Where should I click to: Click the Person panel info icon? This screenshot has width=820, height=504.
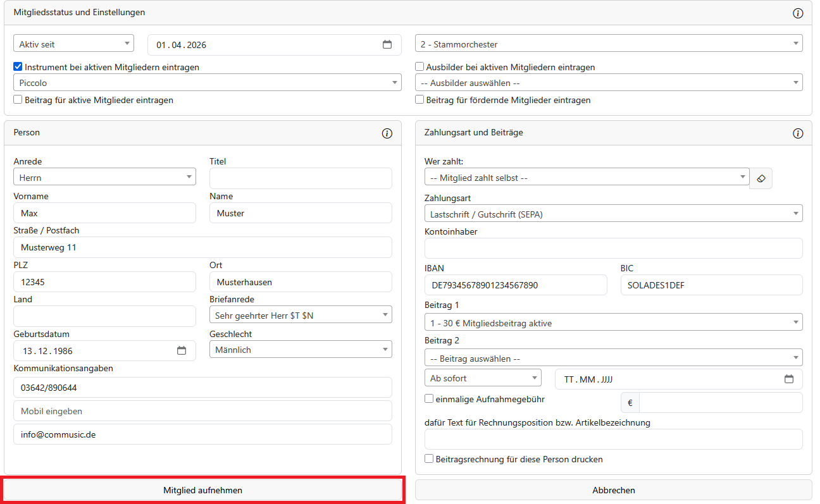point(387,133)
